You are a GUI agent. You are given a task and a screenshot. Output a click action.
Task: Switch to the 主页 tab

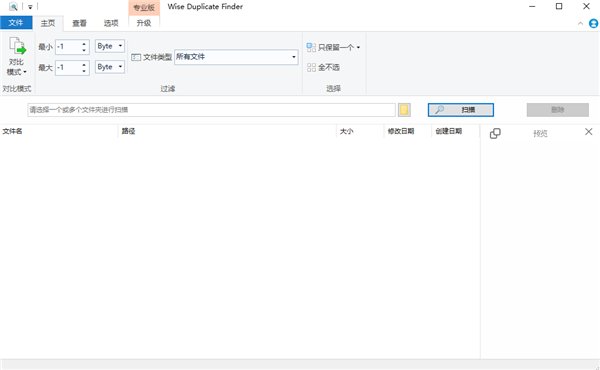[48, 23]
